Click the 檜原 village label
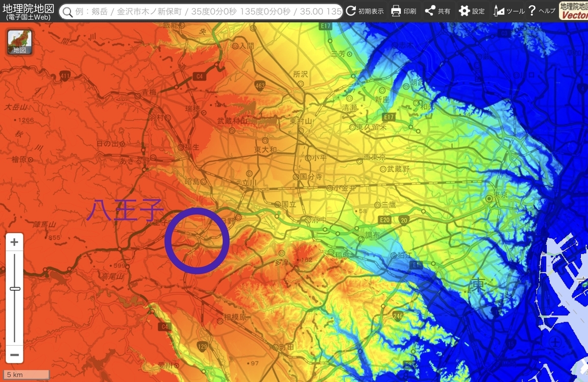 coord(19,159)
